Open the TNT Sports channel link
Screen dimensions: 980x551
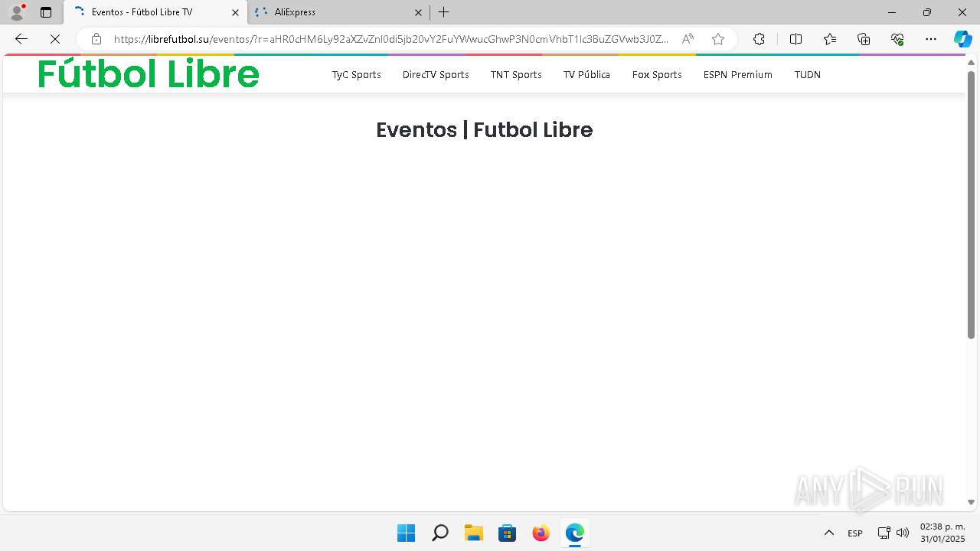516,74
